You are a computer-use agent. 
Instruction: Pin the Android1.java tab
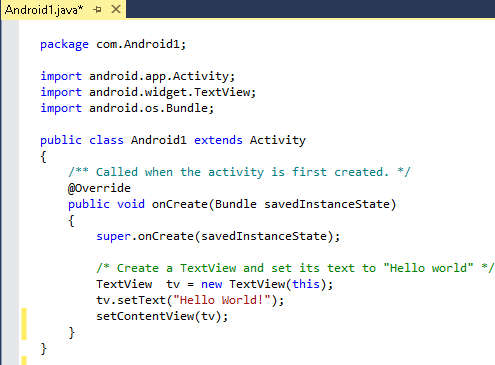coord(97,10)
